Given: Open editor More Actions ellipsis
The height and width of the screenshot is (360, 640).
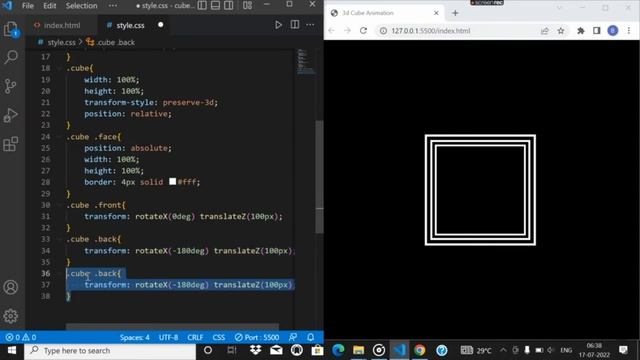Looking at the screenshot, I should tap(310, 25).
